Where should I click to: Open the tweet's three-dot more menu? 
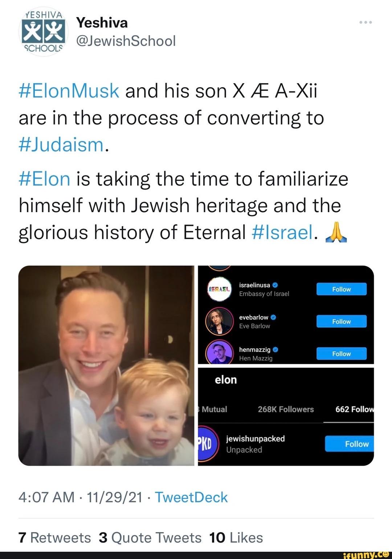366,23
